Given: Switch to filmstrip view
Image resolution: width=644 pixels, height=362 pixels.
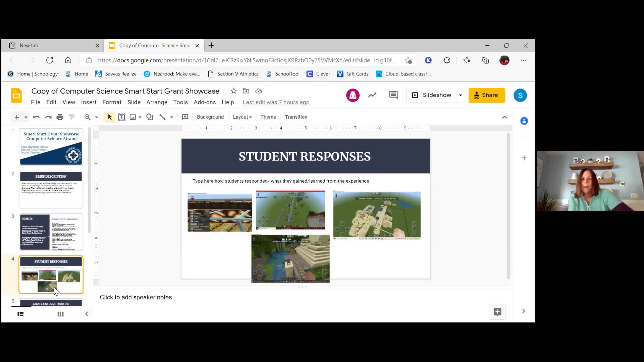Looking at the screenshot, I should click(20, 314).
